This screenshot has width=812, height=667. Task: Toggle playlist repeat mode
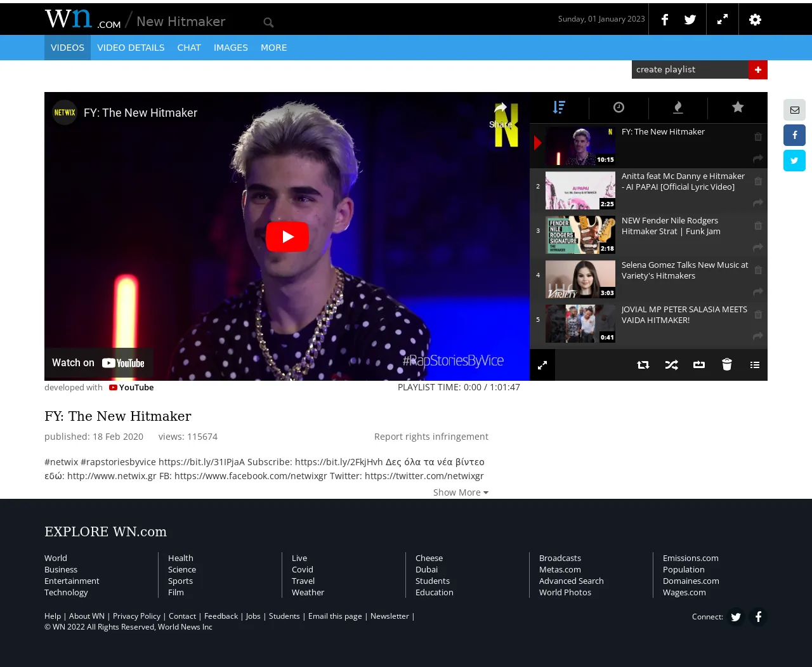643,365
